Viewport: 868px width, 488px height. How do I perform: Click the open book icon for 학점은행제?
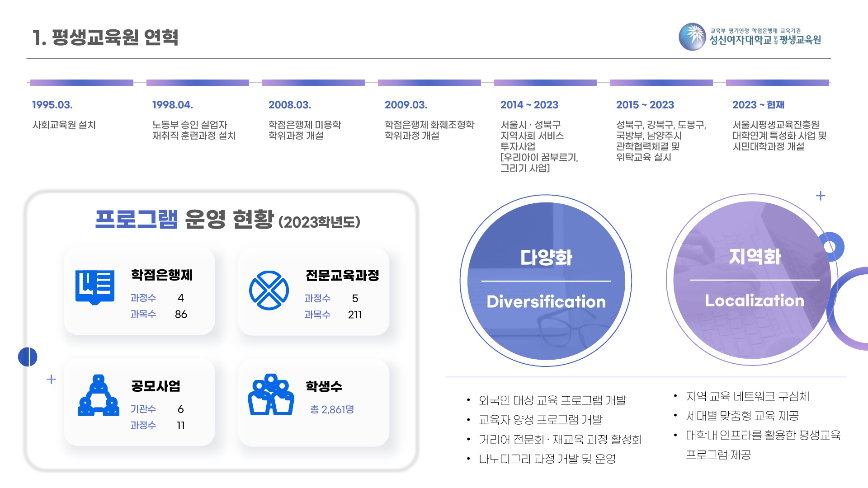click(95, 287)
